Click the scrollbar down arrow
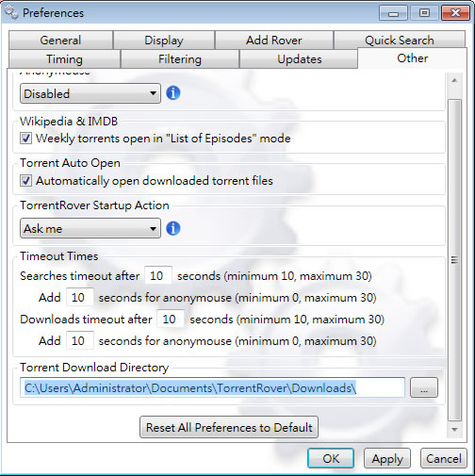The image size is (475, 476). 454,429
